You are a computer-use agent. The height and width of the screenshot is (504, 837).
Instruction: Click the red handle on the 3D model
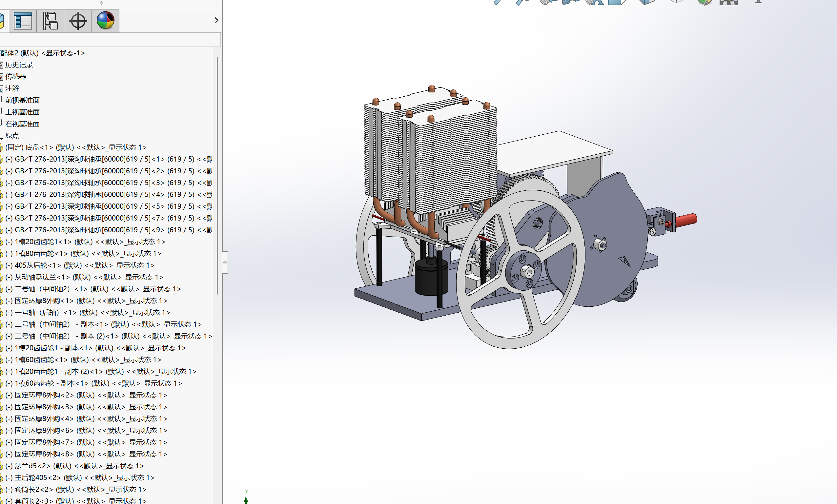(685, 220)
